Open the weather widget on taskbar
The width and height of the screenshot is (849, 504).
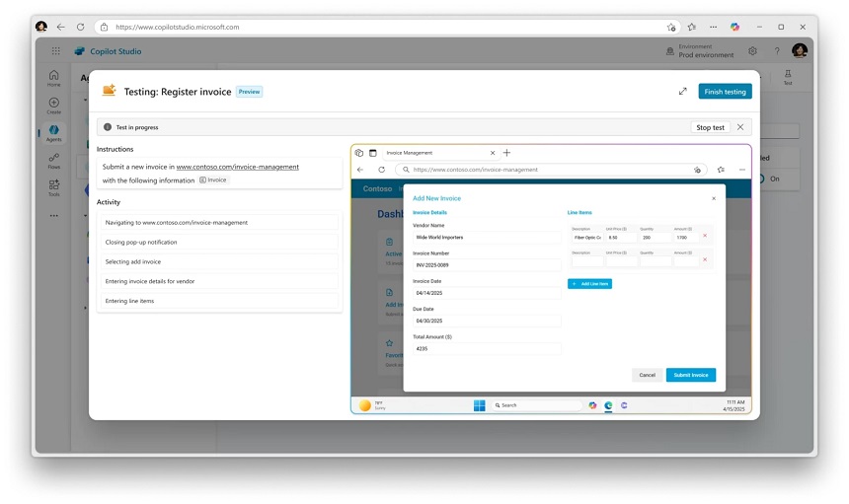coord(372,405)
